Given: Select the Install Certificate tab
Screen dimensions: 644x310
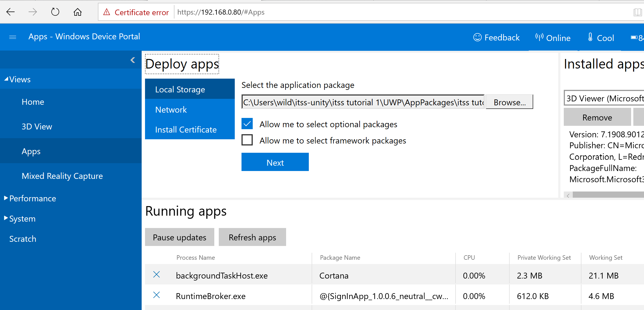Looking at the screenshot, I should (x=186, y=130).
